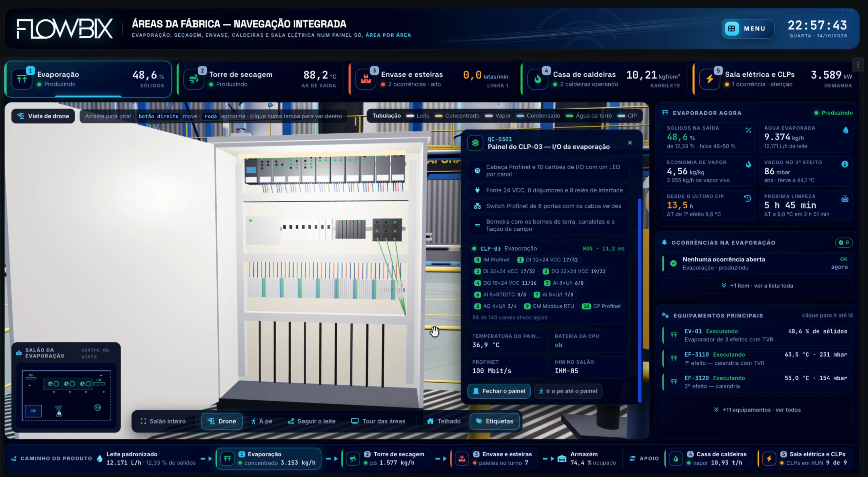Click the Próxima limpeza cleaning icon
This screenshot has width=868, height=477.
[845, 198]
